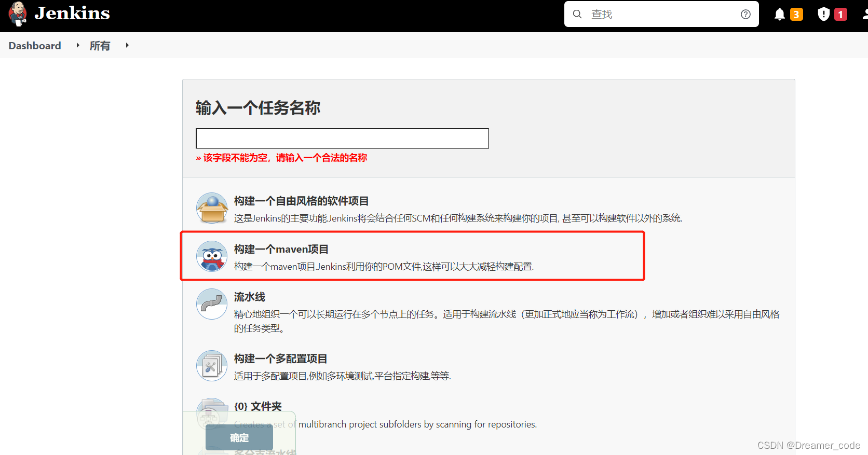This screenshot has width=868, height=455.
Task: Open the 所有 breadcrumb view
Action: [x=100, y=46]
